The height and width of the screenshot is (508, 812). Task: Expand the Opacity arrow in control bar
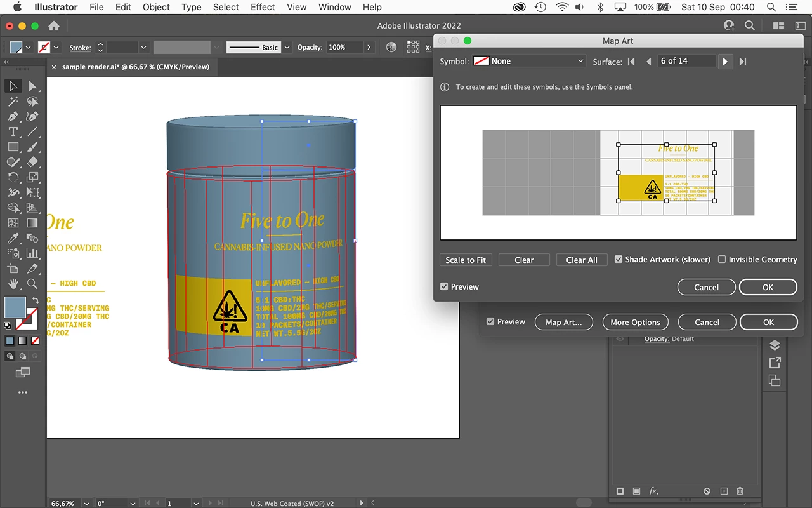tap(369, 48)
